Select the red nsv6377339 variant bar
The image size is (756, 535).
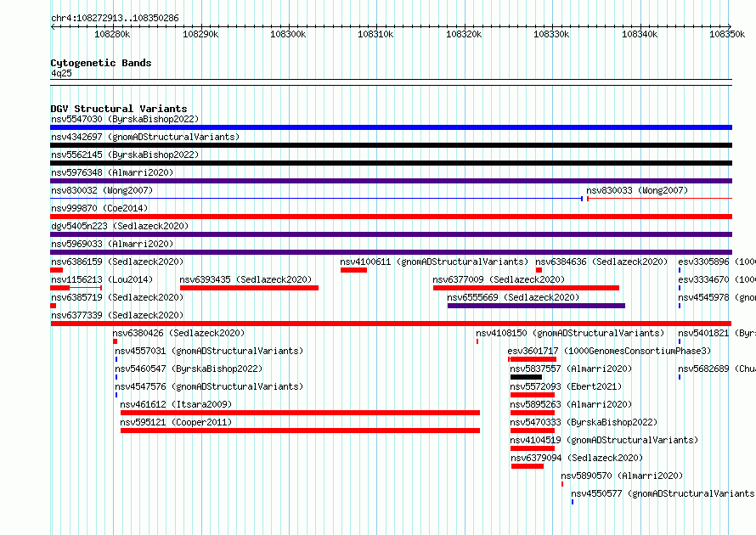[x=391, y=324]
